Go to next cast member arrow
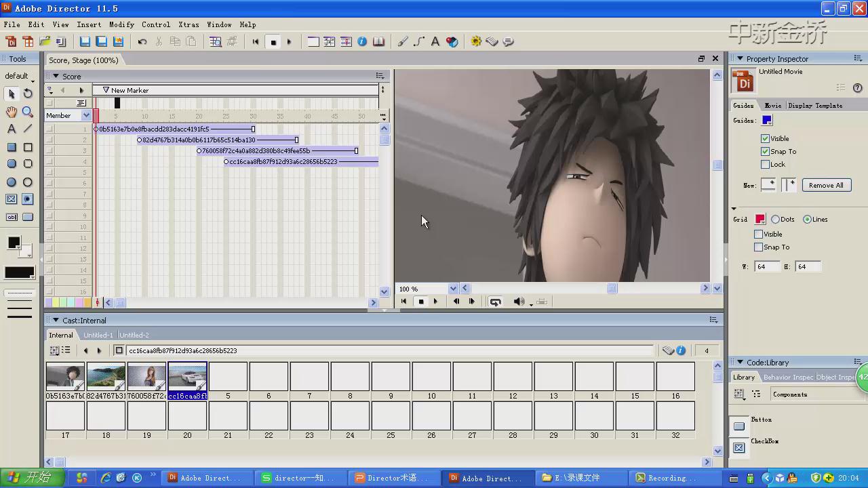The image size is (868, 488). (x=99, y=350)
